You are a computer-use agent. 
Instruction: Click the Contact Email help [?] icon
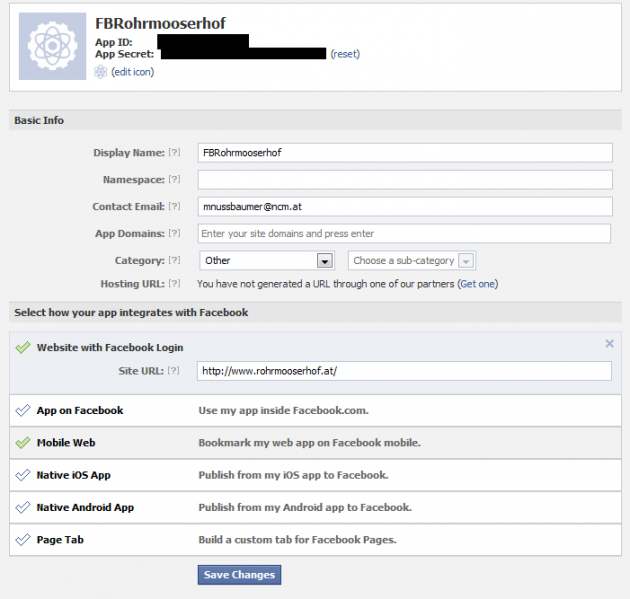(175, 207)
